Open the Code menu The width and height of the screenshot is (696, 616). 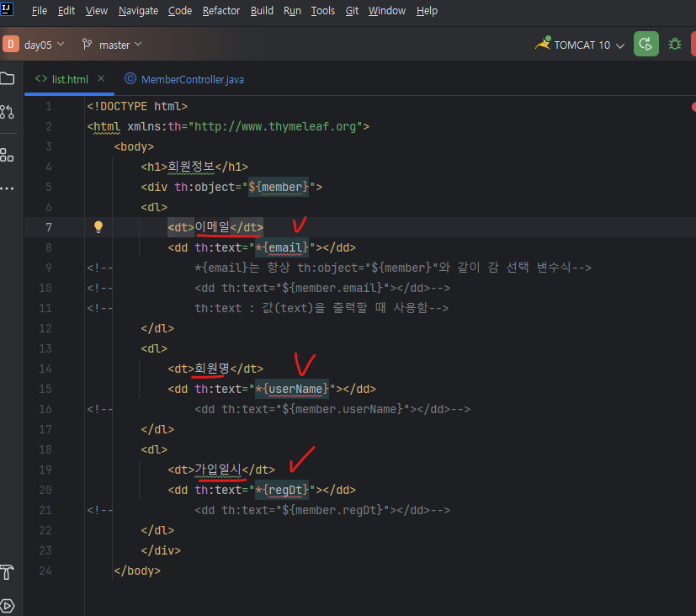click(x=180, y=11)
